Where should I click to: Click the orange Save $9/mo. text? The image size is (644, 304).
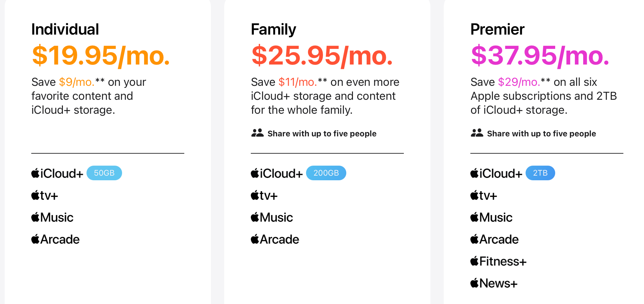coord(77,82)
